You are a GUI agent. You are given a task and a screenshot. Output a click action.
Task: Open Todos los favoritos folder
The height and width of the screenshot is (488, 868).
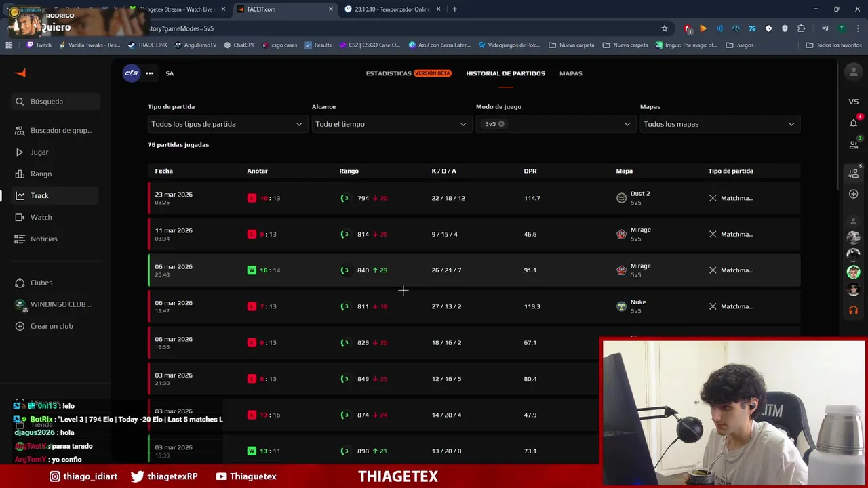(833, 45)
